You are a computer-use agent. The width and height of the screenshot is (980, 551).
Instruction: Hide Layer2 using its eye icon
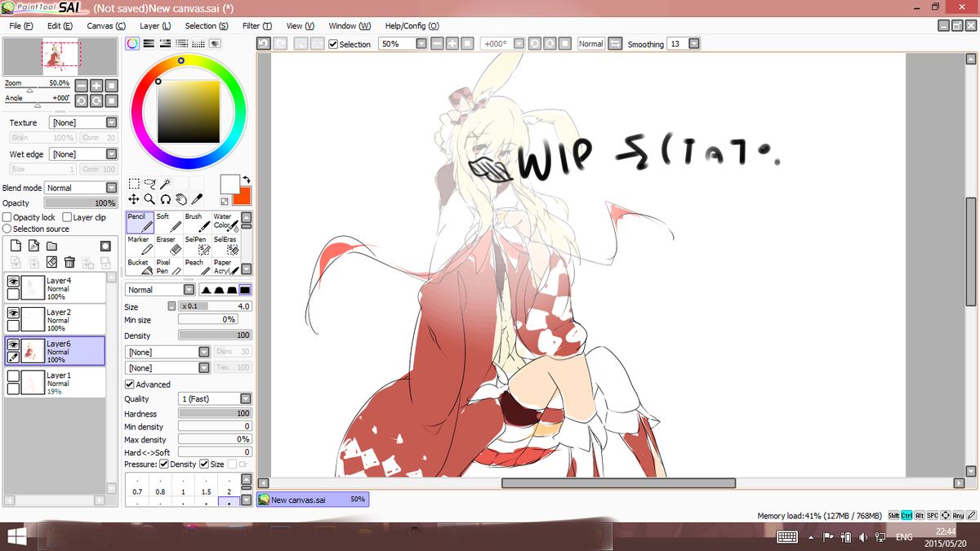coord(13,313)
